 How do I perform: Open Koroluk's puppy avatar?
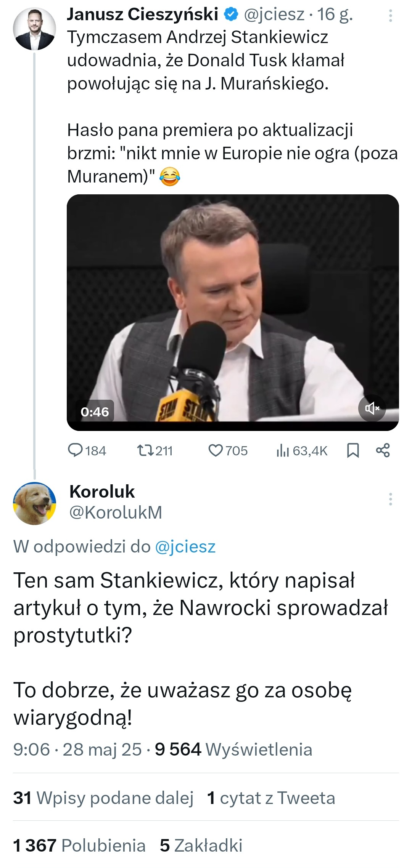(x=34, y=503)
